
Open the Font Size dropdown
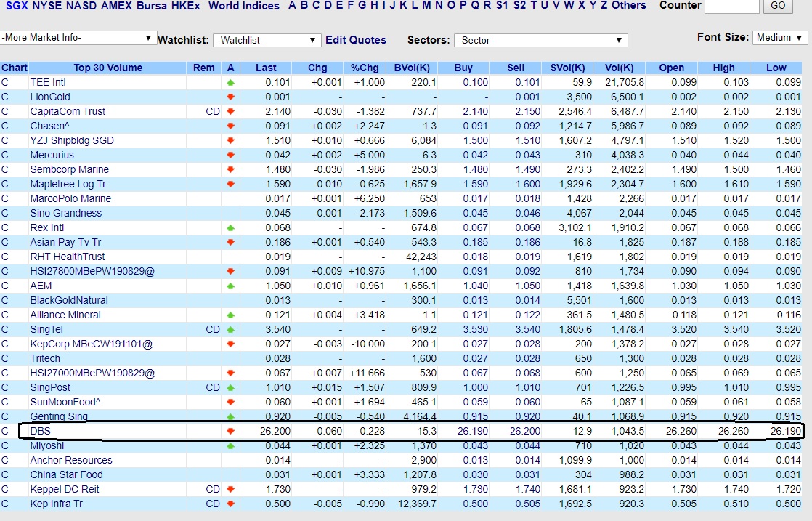pyautogui.click(x=780, y=37)
